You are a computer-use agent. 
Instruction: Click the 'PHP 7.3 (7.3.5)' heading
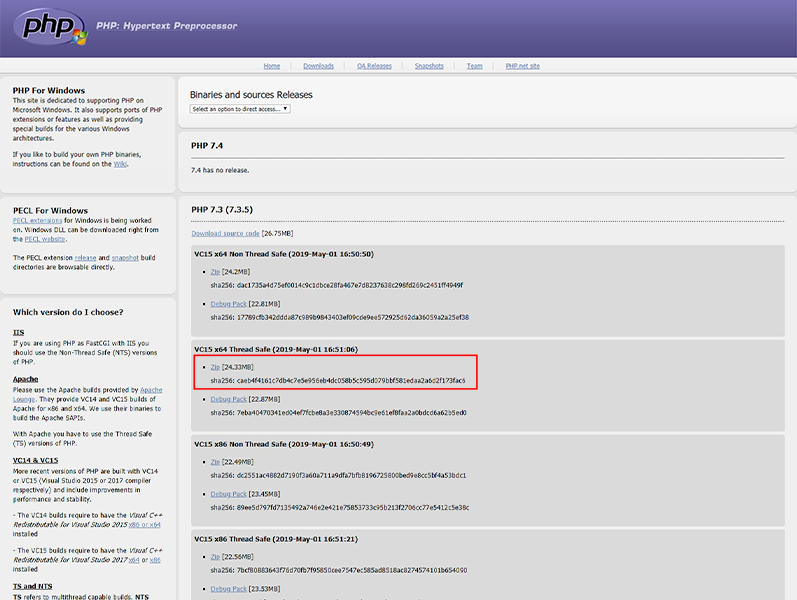point(222,209)
